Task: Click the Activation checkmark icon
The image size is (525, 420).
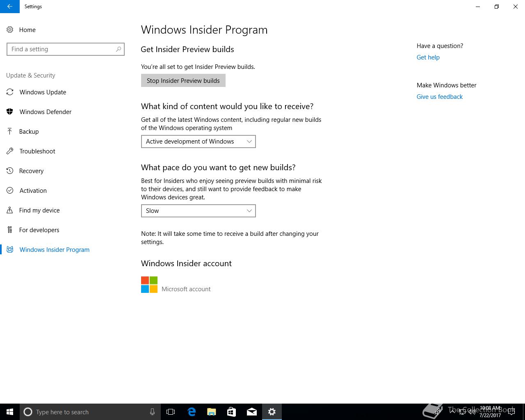Action: point(10,191)
